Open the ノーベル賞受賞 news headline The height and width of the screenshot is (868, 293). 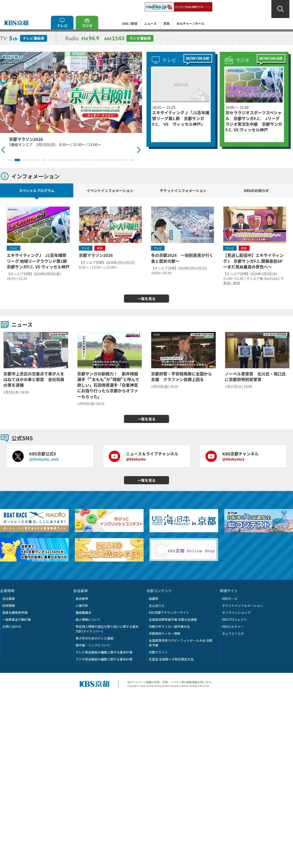click(x=255, y=377)
